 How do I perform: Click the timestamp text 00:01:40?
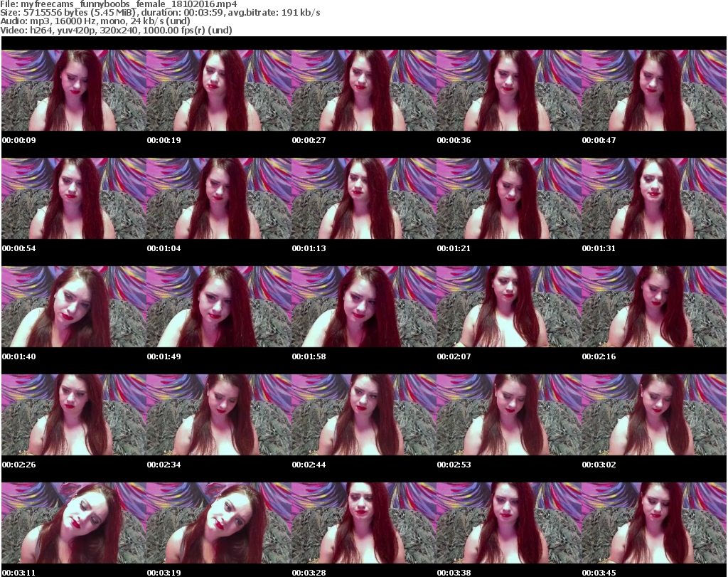[19, 356]
